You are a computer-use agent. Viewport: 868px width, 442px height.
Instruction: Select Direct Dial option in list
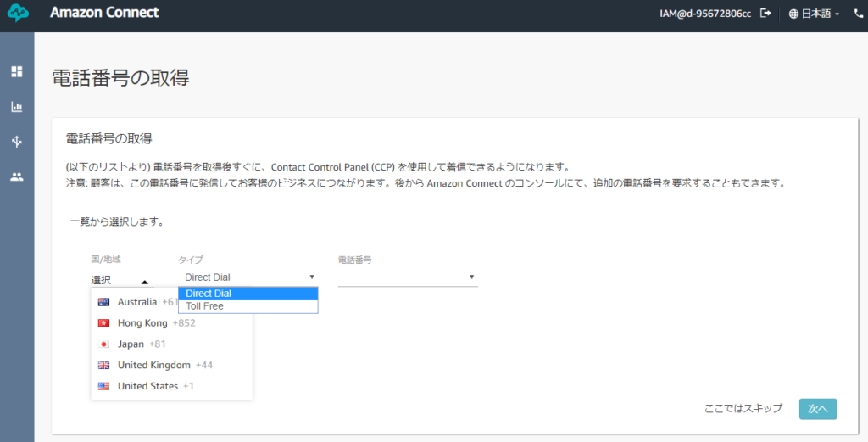(x=248, y=294)
